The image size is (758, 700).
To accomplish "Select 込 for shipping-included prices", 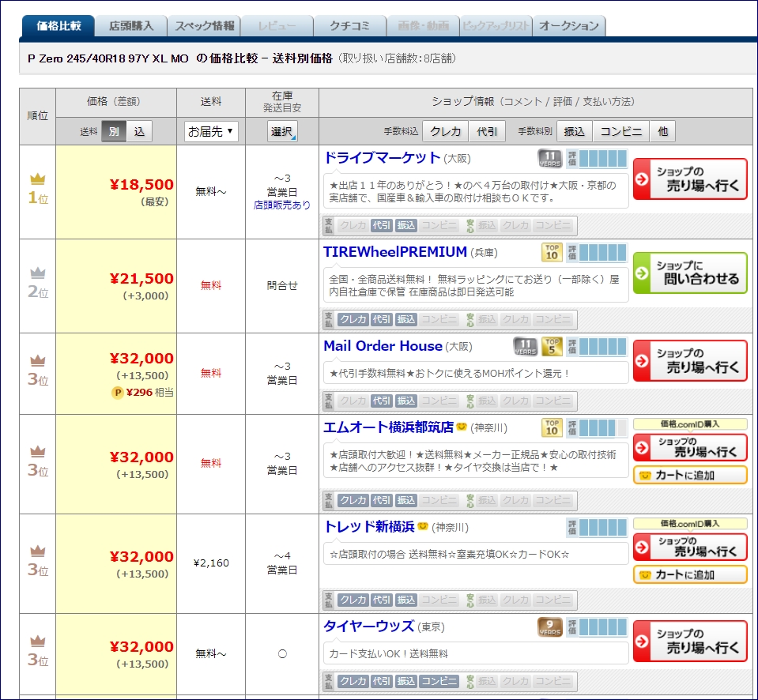I will coord(139,131).
